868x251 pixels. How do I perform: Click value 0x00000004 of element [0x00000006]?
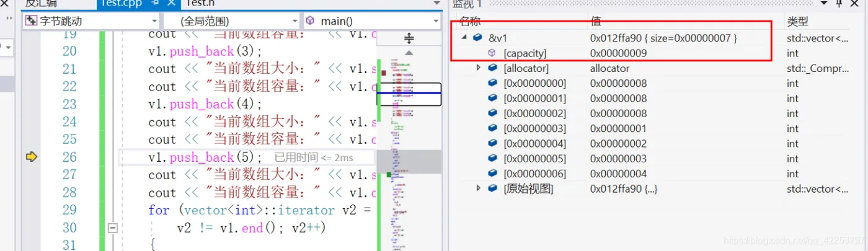[618, 174]
